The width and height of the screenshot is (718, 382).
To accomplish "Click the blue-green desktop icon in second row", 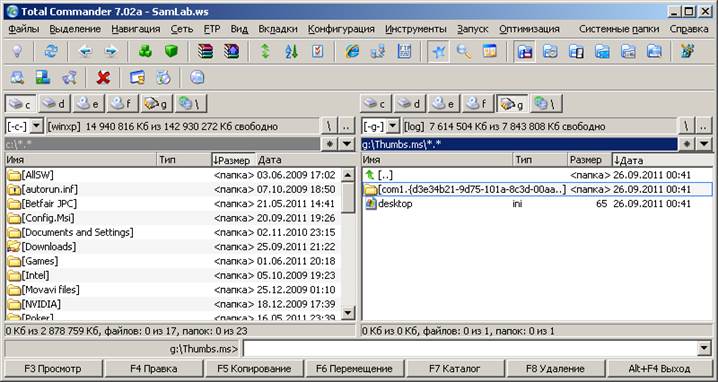I will (43, 77).
